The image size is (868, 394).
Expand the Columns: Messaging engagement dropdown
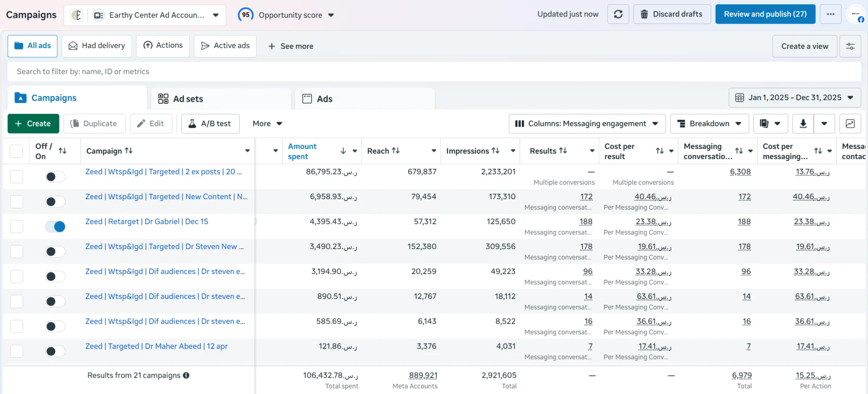[x=587, y=123]
